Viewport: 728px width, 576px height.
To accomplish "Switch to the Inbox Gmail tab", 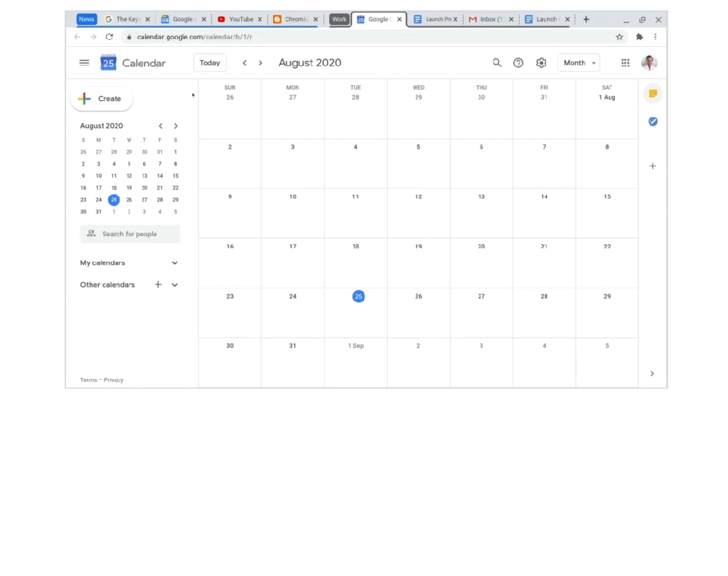I will point(488,19).
